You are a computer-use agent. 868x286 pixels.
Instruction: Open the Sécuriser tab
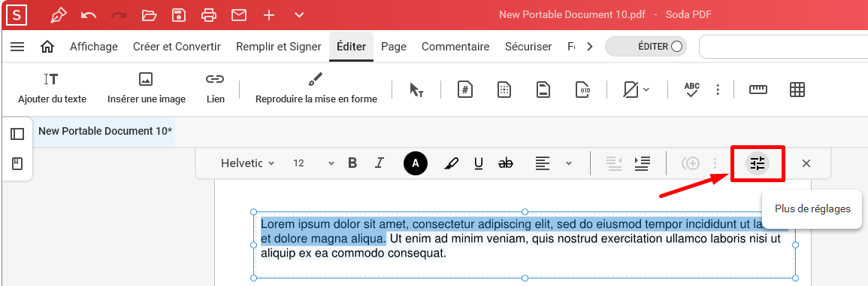[x=528, y=47]
